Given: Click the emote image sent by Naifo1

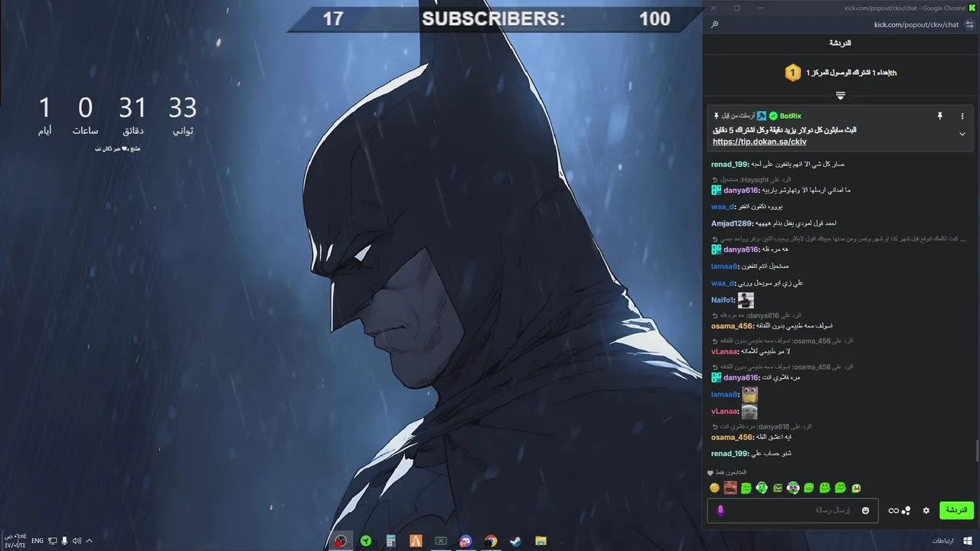Looking at the screenshot, I should (x=746, y=301).
